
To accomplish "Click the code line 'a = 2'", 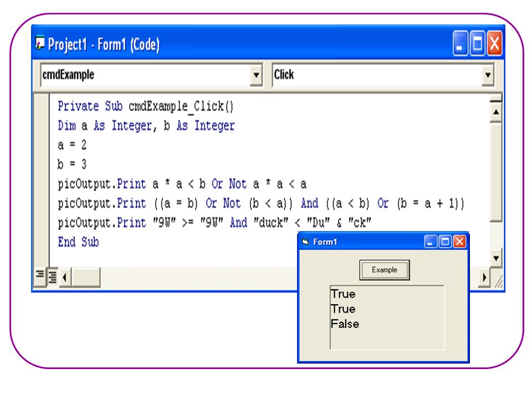I will click(72, 145).
